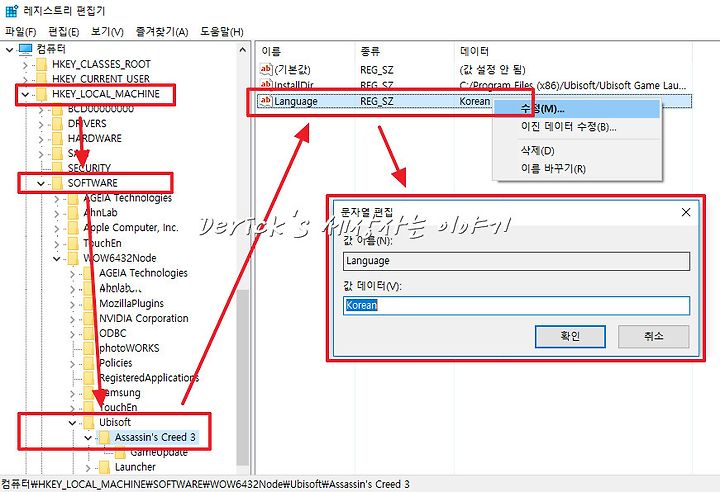Viewport: 720px width, 492px height.
Task: Click the 컴퓨터 computer icon
Action: (26, 49)
